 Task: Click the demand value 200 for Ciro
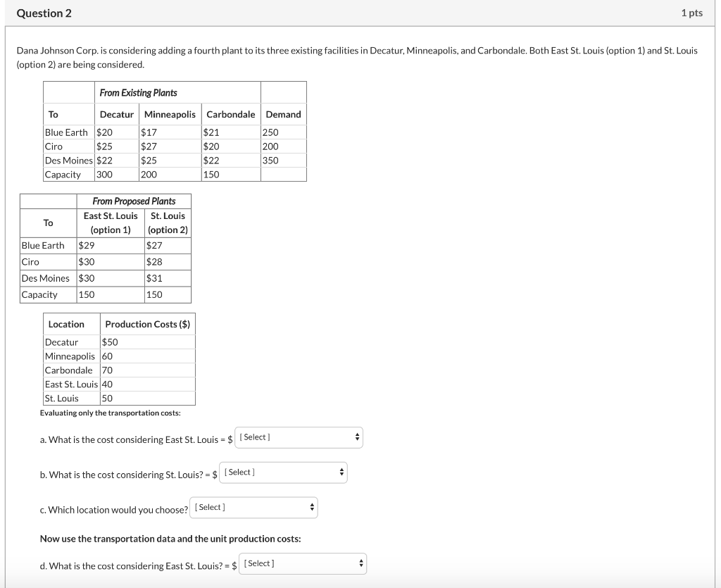point(270,146)
